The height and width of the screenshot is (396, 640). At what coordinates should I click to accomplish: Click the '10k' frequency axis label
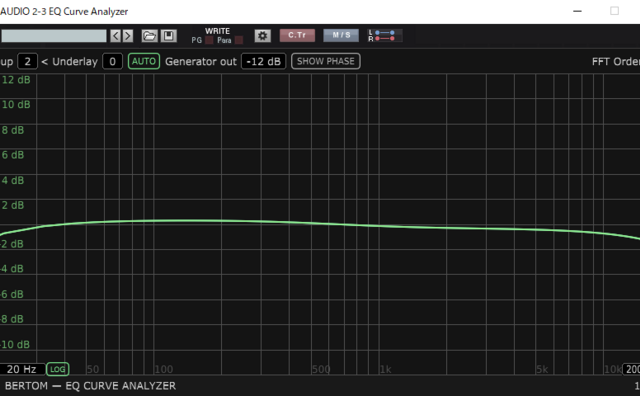(613, 369)
